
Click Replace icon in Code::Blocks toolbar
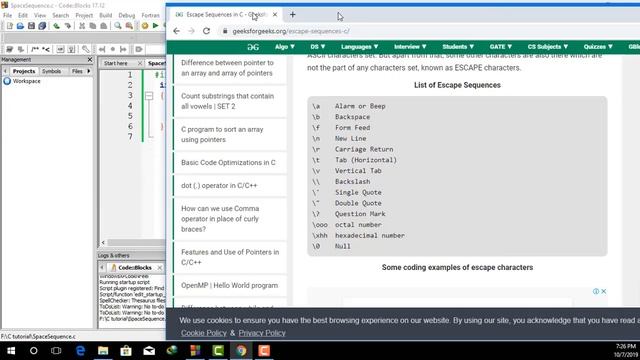tap(129, 26)
